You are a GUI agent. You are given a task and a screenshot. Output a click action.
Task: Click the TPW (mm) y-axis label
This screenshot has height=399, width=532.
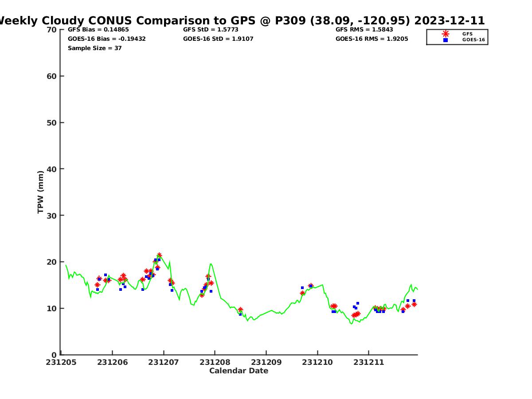coord(41,192)
